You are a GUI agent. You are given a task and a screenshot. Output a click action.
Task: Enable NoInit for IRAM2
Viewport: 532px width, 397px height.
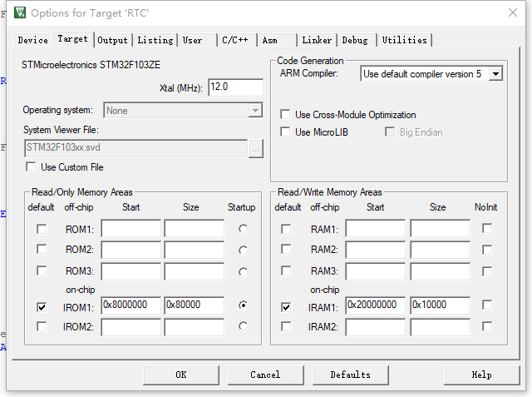[487, 326]
